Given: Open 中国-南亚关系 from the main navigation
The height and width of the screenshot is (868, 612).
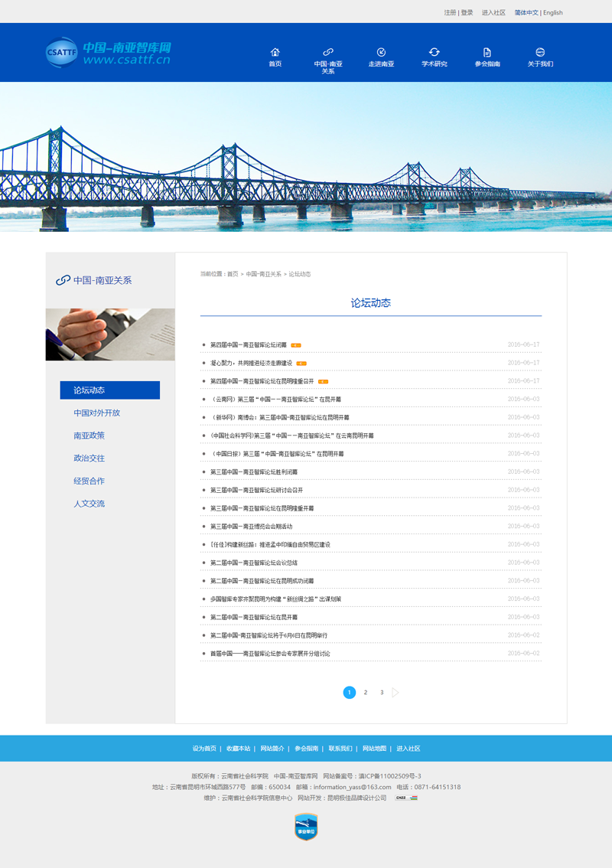Looking at the screenshot, I should 328,61.
